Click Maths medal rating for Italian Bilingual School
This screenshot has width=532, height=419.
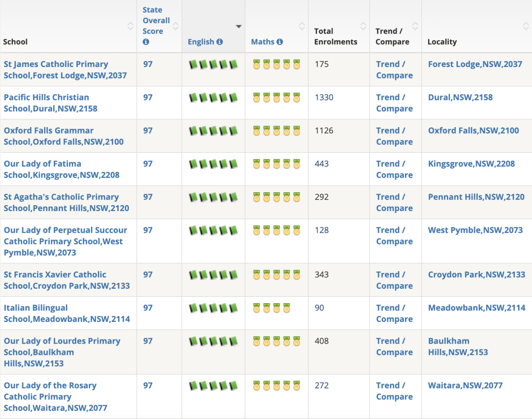[x=271, y=308]
